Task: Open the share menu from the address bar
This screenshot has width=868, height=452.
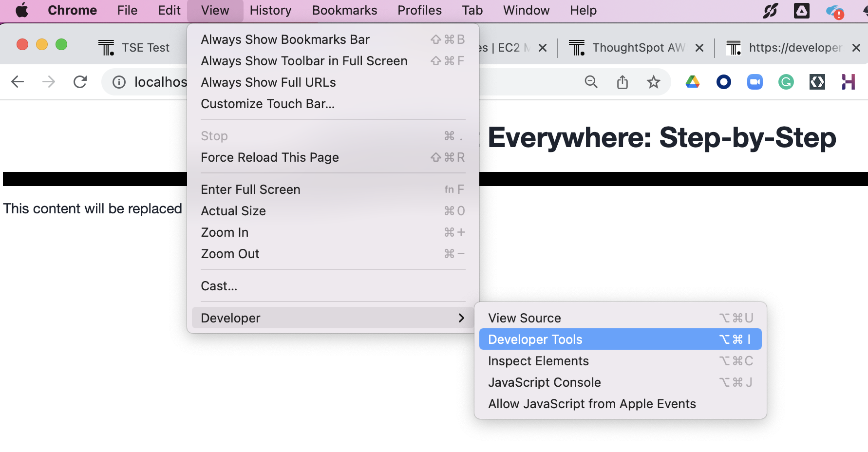Action: pyautogui.click(x=622, y=82)
